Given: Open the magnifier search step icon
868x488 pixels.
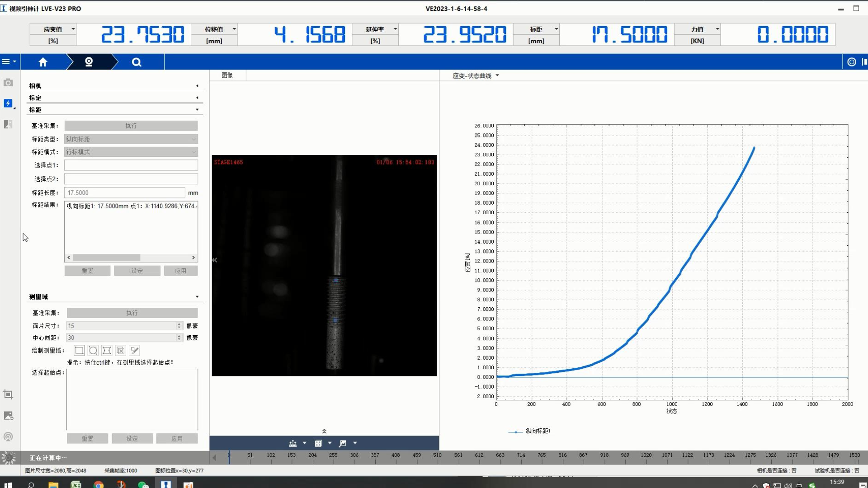Looking at the screenshot, I should tap(137, 62).
